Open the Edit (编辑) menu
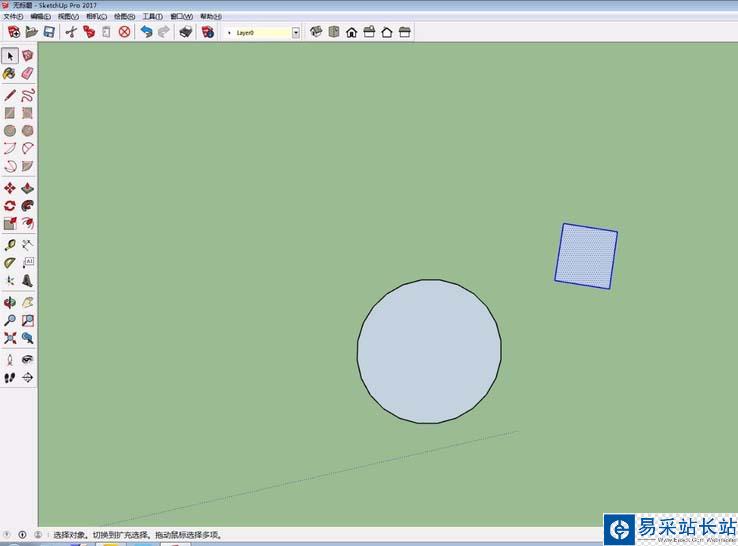The width and height of the screenshot is (738, 546). tap(40, 16)
